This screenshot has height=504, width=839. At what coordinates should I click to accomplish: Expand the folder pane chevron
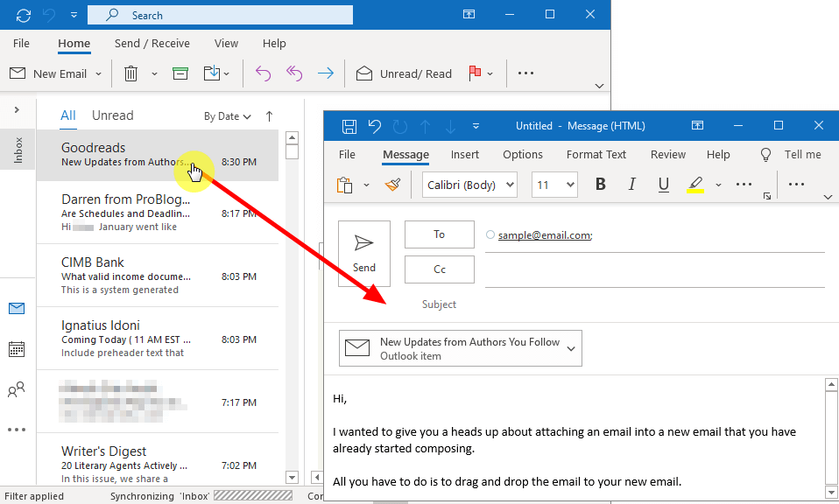click(x=17, y=109)
